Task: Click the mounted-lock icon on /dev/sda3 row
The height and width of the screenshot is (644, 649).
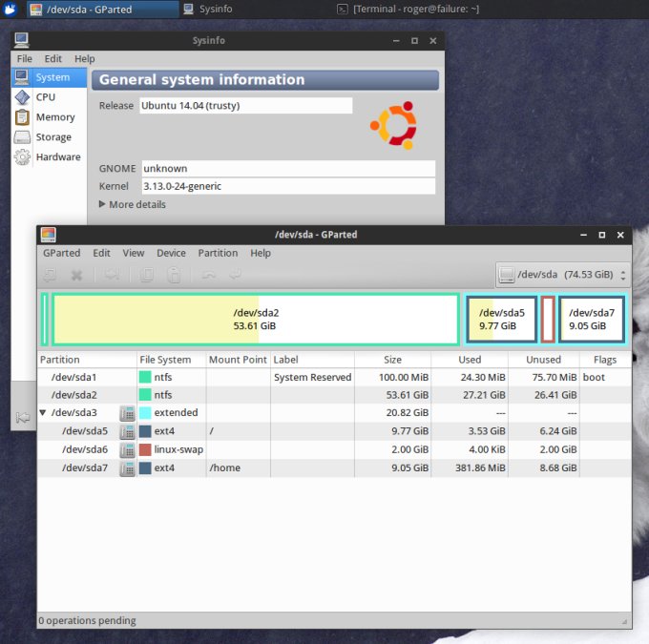Action: point(128,413)
